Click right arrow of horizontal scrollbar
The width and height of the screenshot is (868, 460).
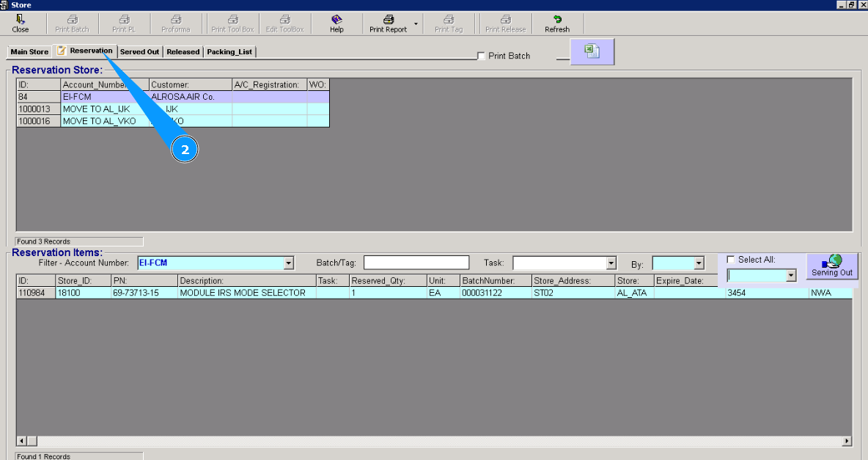click(847, 441)
